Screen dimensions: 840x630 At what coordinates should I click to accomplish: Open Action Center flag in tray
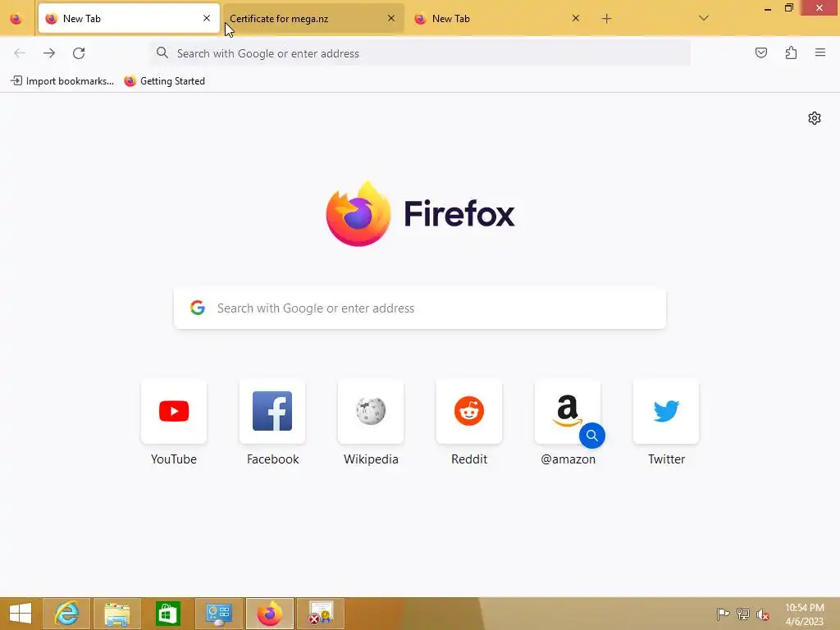click(723, 614)
